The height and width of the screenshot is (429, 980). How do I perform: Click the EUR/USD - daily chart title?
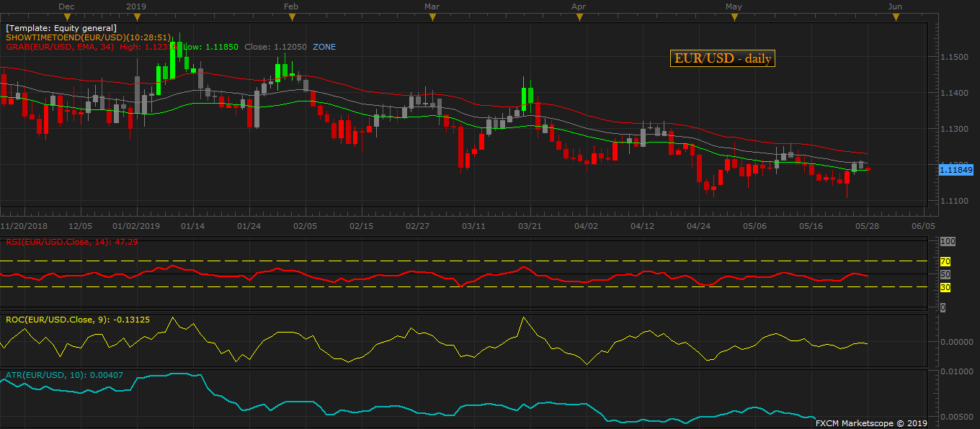(x=722, y=59)
